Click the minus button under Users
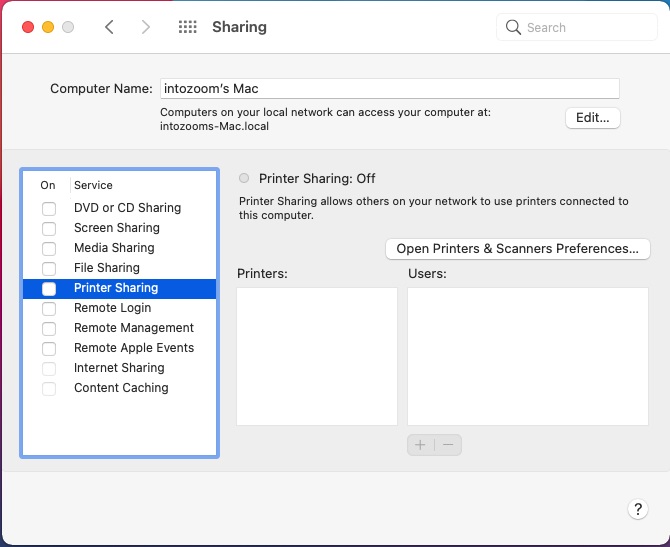 448,445
